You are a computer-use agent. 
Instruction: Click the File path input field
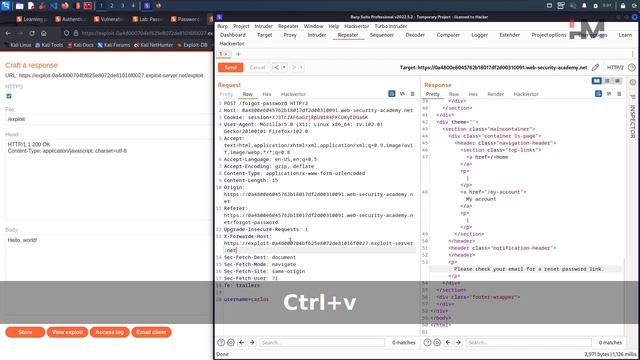coord(107,119)
